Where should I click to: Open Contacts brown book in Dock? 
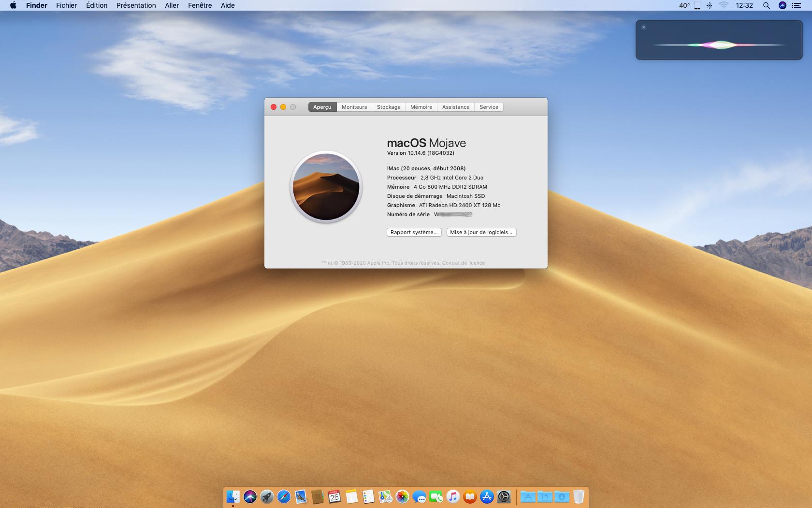point(318,496)
